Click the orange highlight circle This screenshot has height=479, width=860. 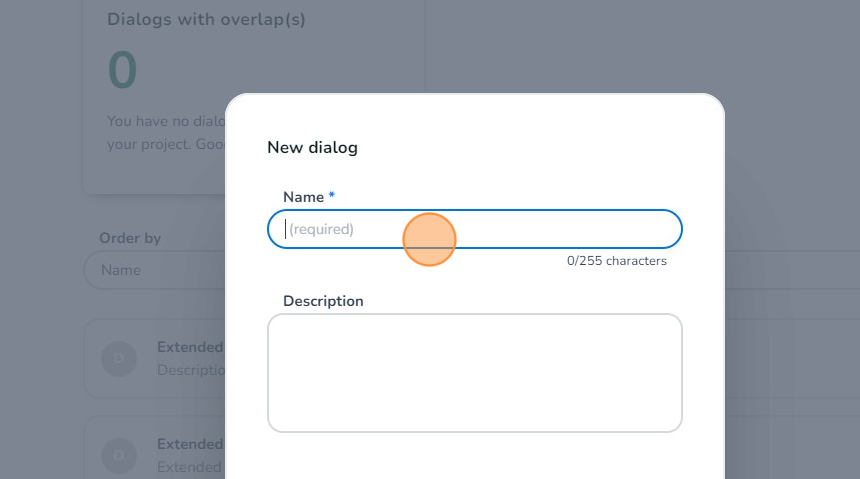tap(430, 240)
